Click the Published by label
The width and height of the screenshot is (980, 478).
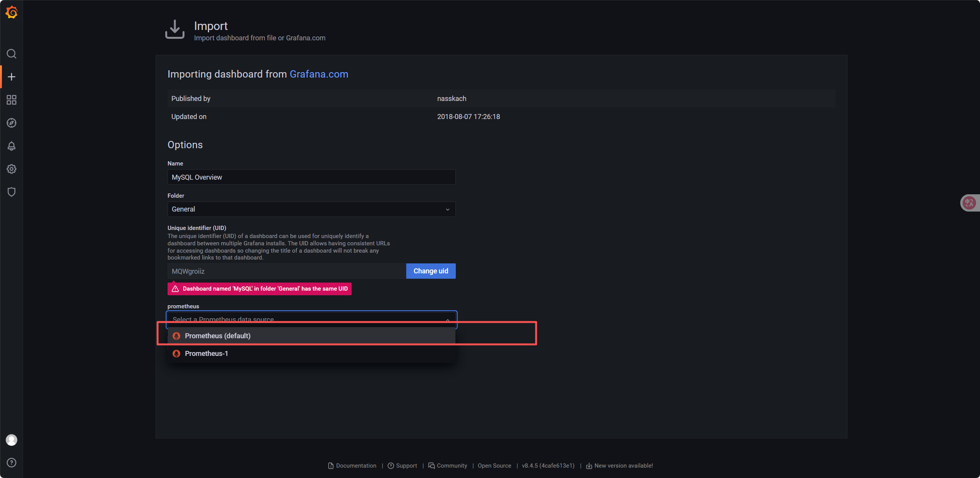(x=191, y=99)
